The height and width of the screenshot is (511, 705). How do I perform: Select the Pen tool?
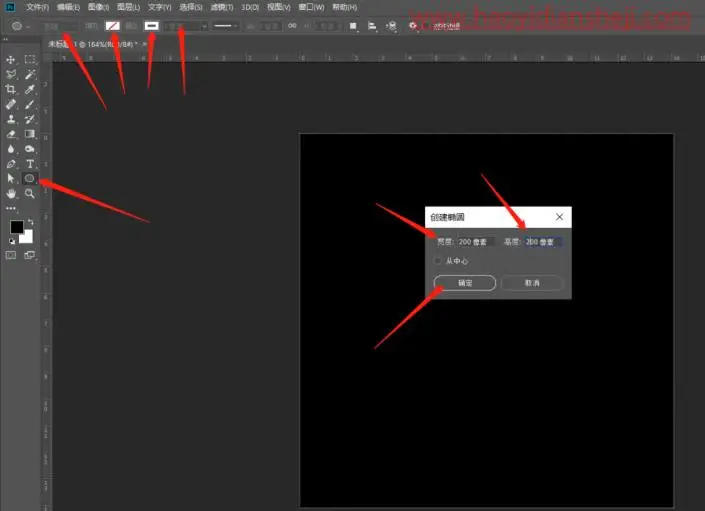[11, 164]
